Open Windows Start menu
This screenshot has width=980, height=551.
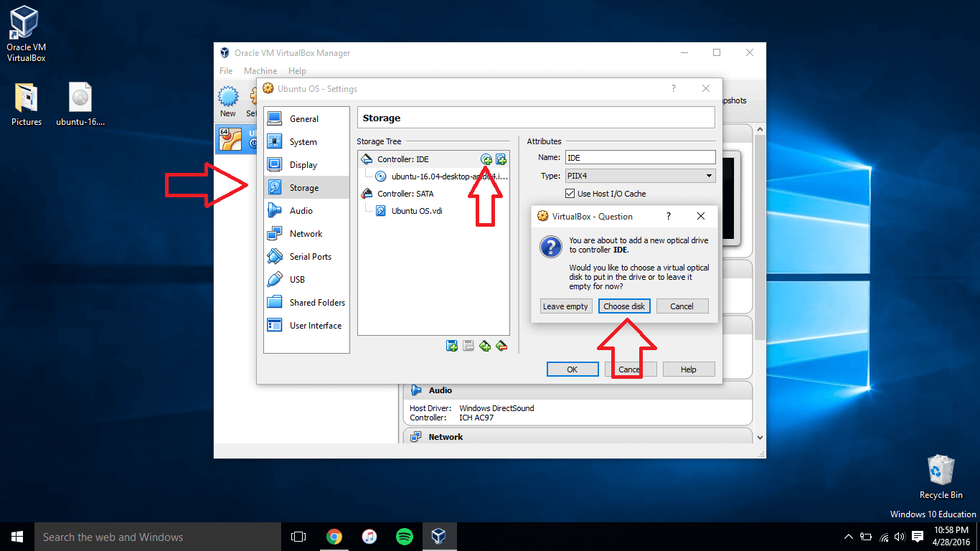coord(17,537)
